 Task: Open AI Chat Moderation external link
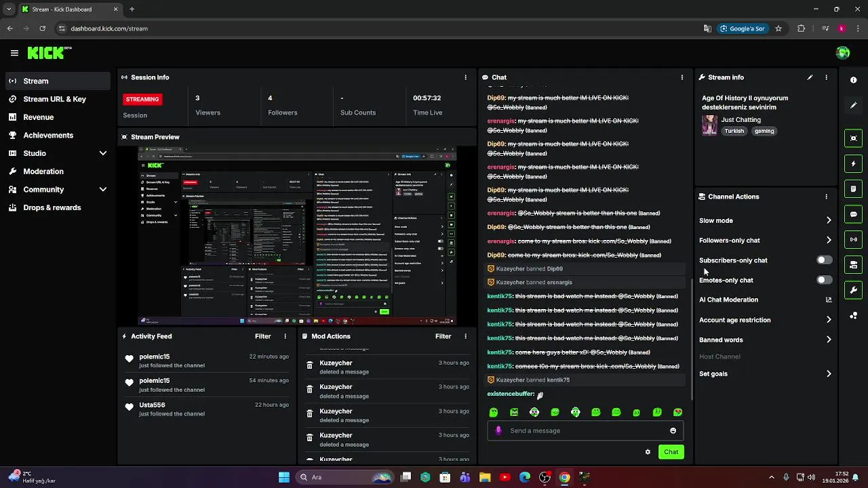(829, 300)
